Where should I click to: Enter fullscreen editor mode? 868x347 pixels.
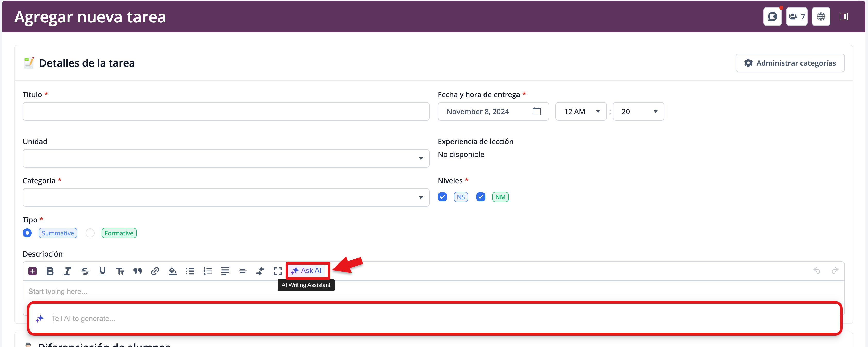click(x=278, y=271)
